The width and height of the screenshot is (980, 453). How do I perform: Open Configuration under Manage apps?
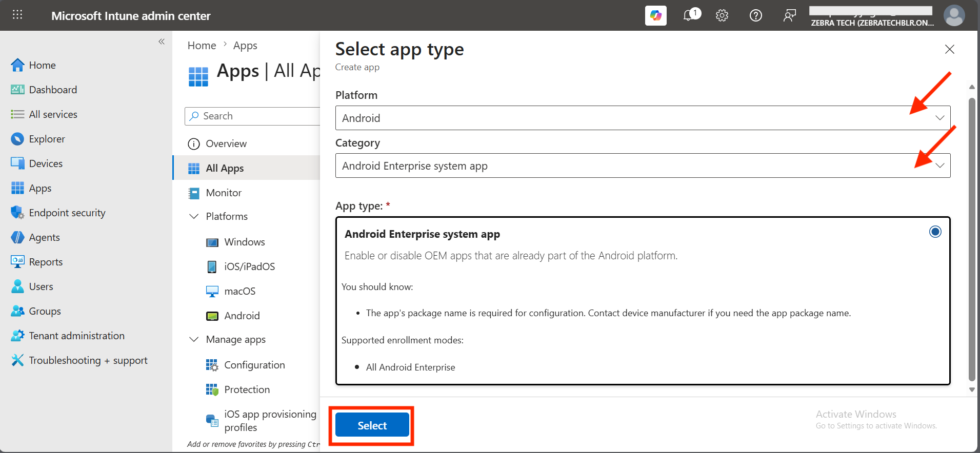[x=254, y=365]
